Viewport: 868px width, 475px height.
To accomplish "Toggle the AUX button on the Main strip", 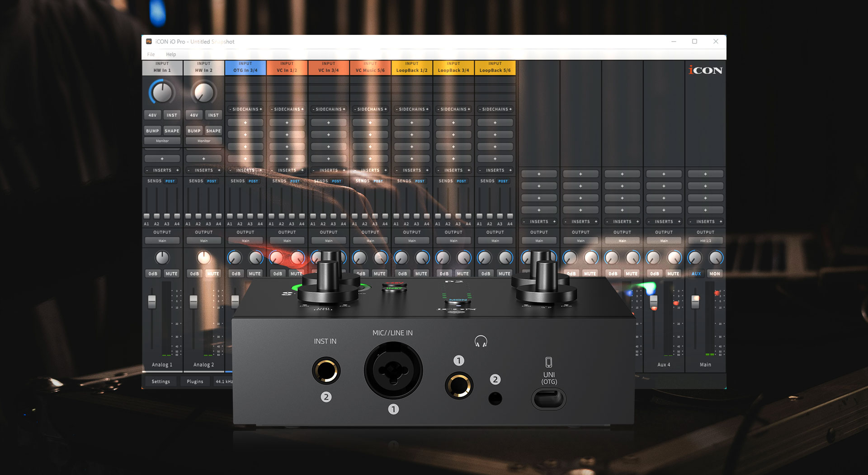I will pyautogui.click(x=696, y=274).
